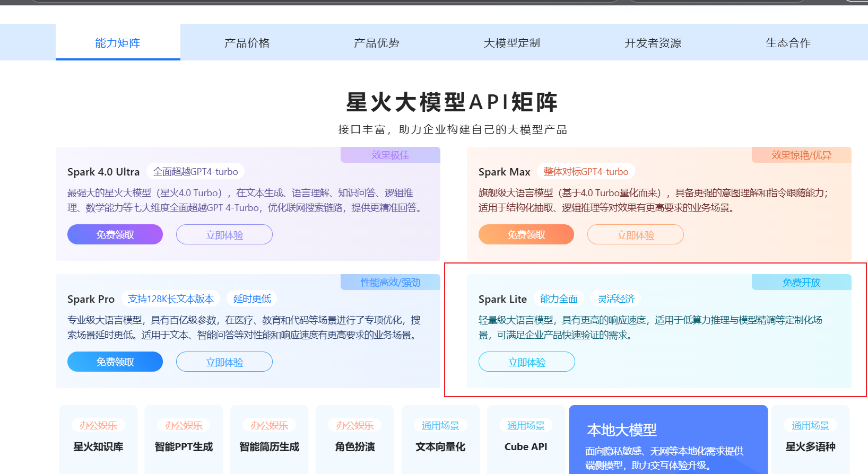The width and height of the screenshot is (868, 474).
Task: Click the 星火大模型API矩阵 heading
Action: tap(452, 102)
